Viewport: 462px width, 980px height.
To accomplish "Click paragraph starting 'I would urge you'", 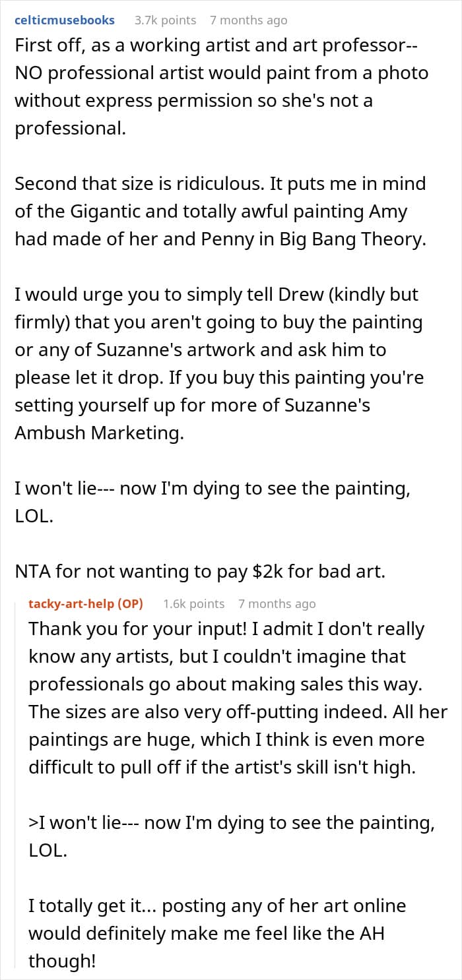I will click(220, 364).
